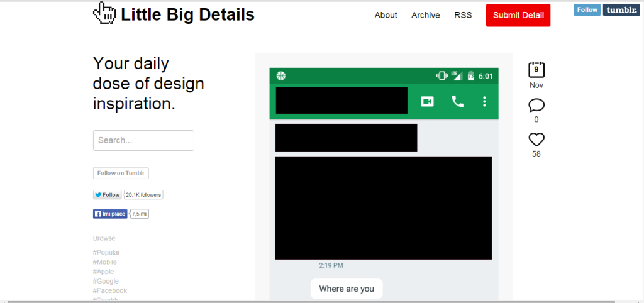Browse the #Popular tag link
This screenshot has height=303, width=644.
tap(106, 253)
